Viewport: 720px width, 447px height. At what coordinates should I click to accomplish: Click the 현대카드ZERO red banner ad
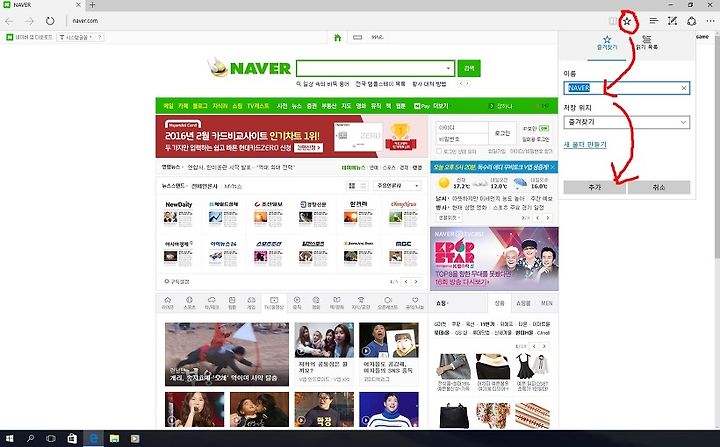pyautogui.click(x=292, y=136)
